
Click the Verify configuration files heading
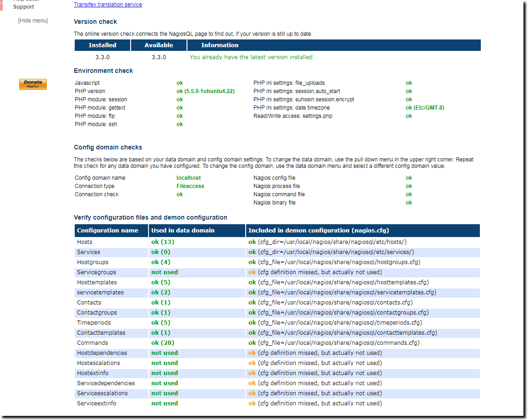[x=150, y=217]
